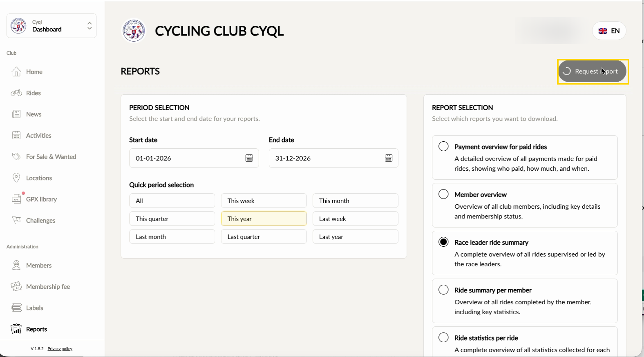Select Payment overview for paid rides radio
Screen dimensions: 644x357
click(x=443, y=146)
